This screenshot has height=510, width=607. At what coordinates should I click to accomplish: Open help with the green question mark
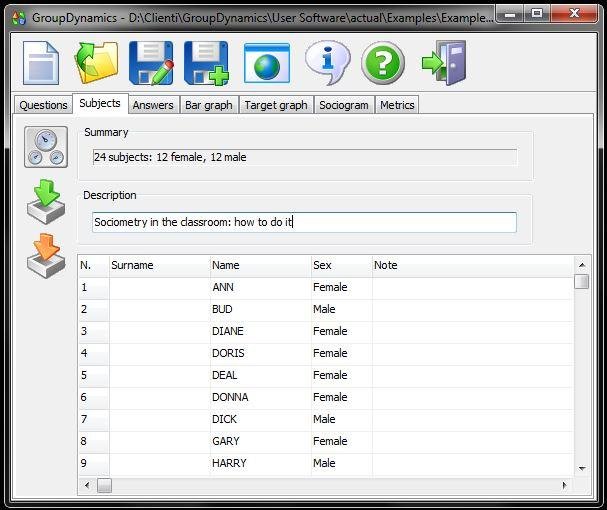coord(382,63)
